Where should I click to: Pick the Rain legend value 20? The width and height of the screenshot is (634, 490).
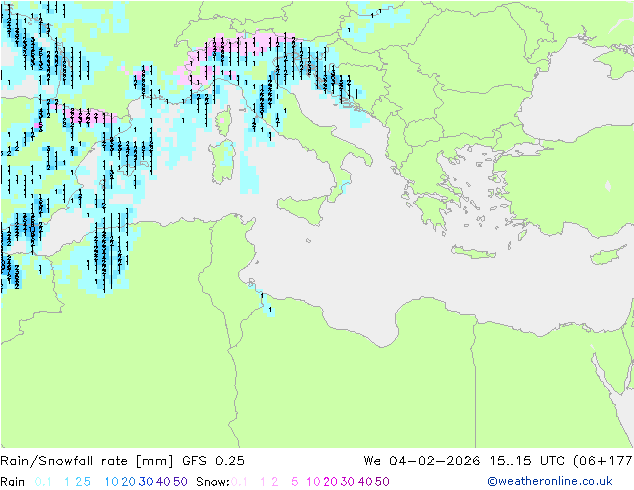(128, 482)
